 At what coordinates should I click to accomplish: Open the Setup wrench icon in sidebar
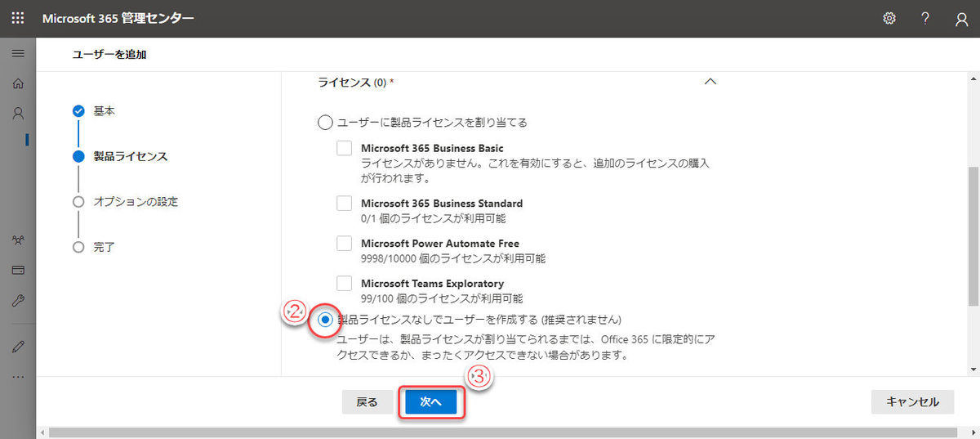click(x=18, y=300)
